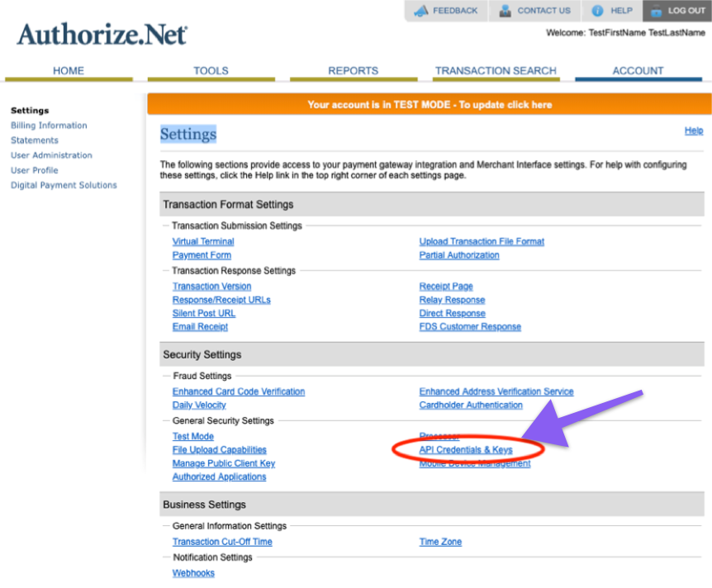This screenshot has width=712, height=588.
Task: Open the File Upload Capabilities link
Action: pyautogui.click(x=220, y=450)
